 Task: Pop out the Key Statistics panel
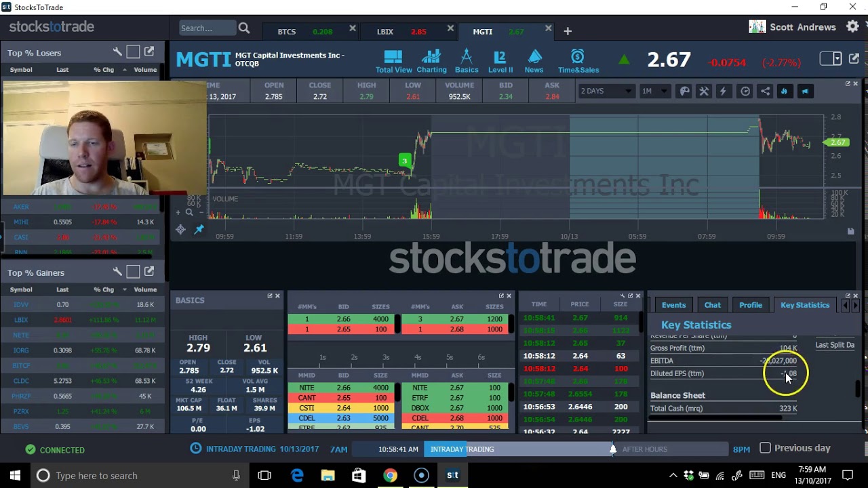pyautogui.click(x=848, y=296)
